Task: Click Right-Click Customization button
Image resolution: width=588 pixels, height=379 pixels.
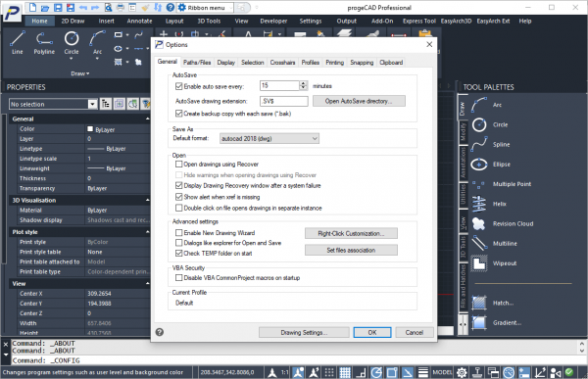Action: click(x=351, y=233)
